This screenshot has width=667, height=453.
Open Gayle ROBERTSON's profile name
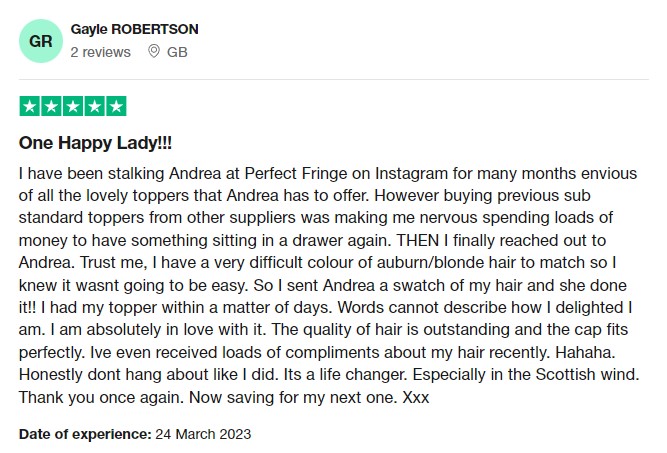[x=134, y=29]
